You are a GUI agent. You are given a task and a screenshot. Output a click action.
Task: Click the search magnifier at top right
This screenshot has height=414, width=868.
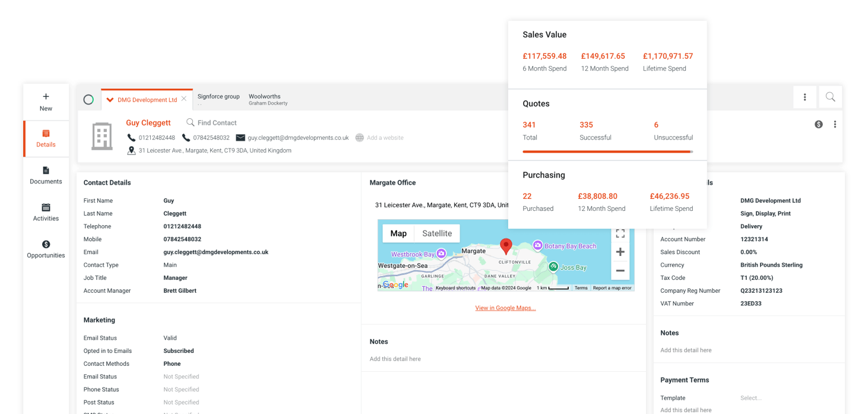click(830, 97)
